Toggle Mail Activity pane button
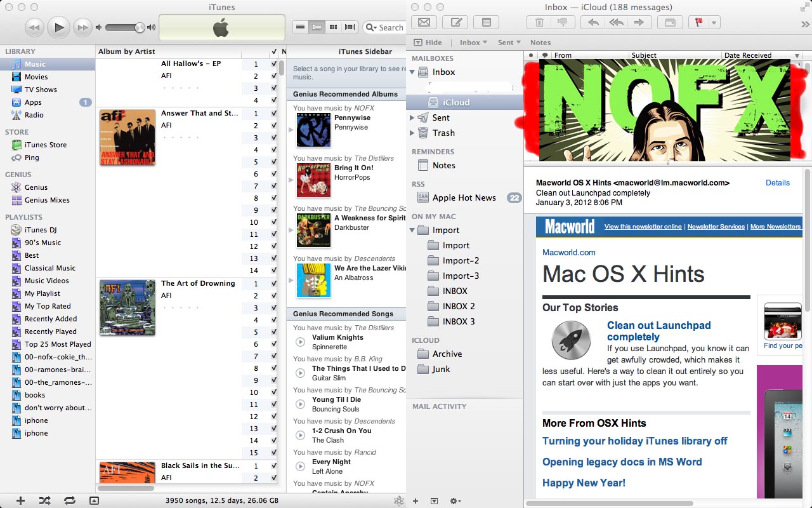 [434, 501]
